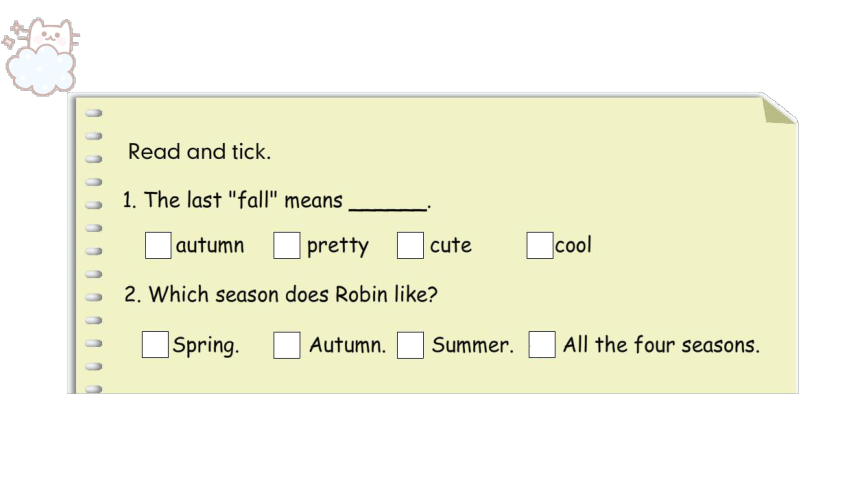
Task: Tick the Summer checkbox
Action: pos(410,345)
